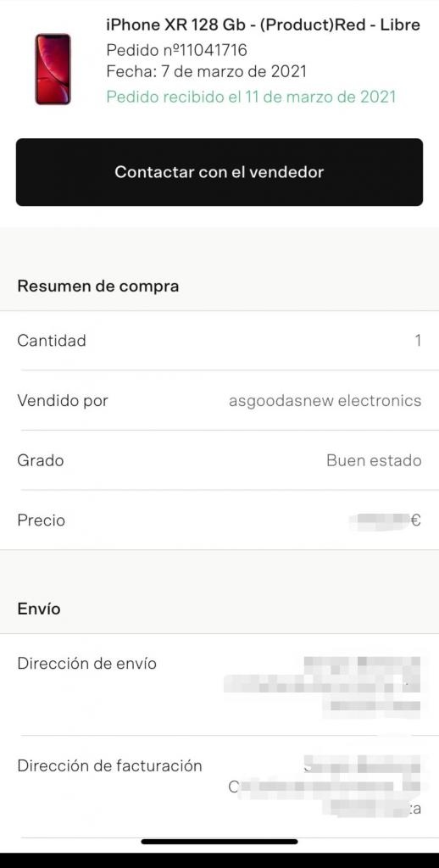Tap the blurred price value in euros
439x868 pixels.
386,521
